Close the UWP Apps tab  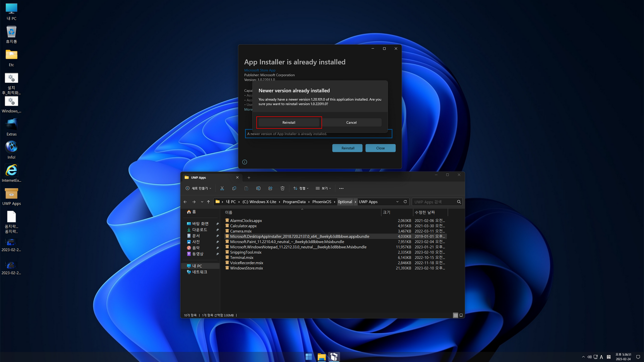(237, 178)
